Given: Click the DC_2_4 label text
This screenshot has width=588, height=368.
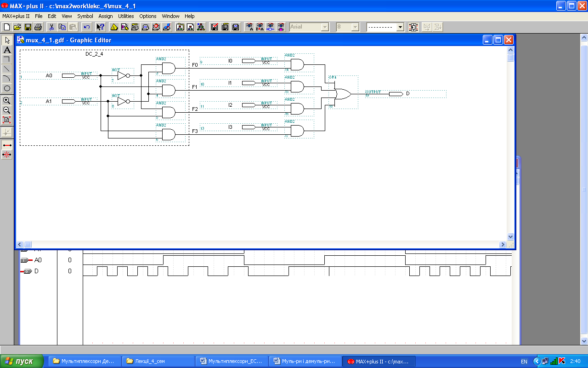Looking at the screenshot, I should coord(94,54).
